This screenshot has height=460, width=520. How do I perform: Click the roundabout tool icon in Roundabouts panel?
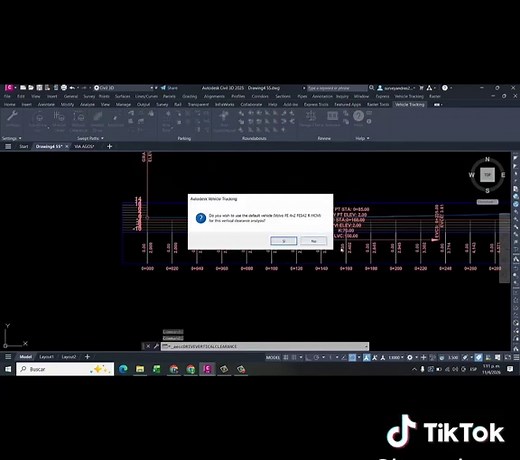(224, 116)
